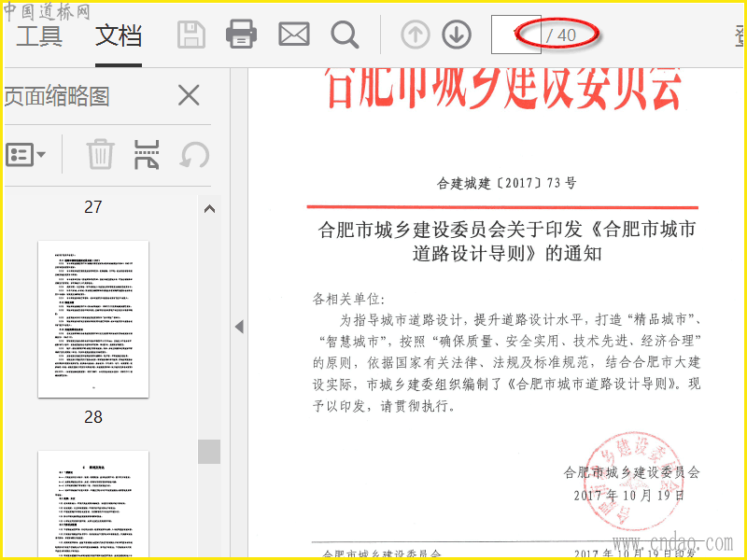Open thumbnail options dropdown menu
The height and width of the screenshot is (560, 747).
click(x=26, y=155)
